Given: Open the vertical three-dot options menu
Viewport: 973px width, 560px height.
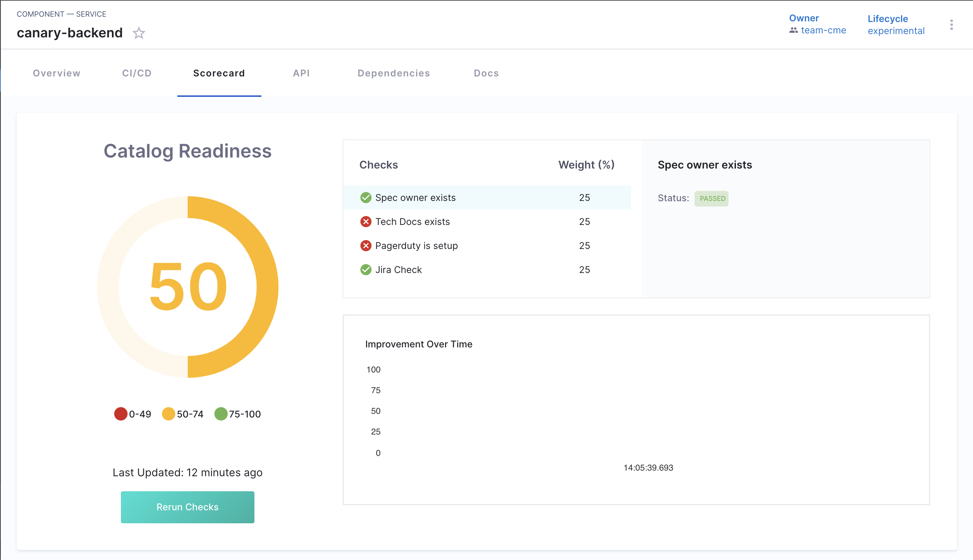Looking at the screenshot, I should coord(951,25).
